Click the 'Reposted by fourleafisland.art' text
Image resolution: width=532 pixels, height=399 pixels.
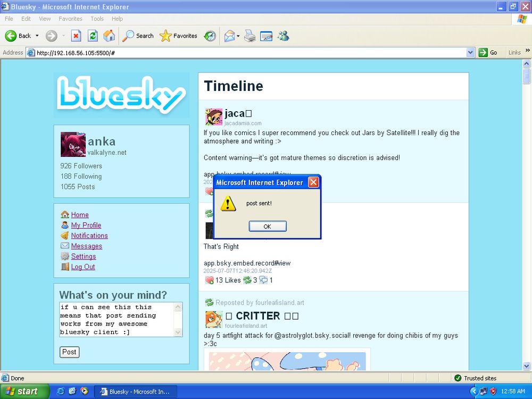pyautogui.click(x=260, y=303)
